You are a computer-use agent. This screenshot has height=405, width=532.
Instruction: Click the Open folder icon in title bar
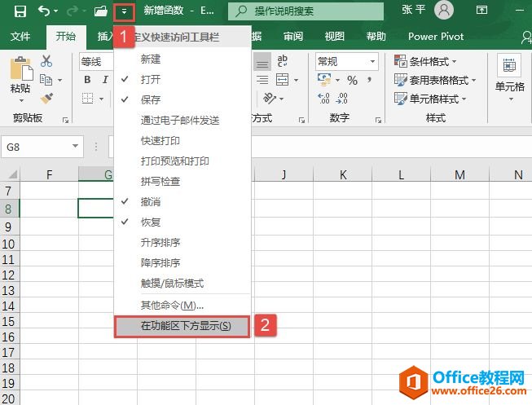pos(101,11)
